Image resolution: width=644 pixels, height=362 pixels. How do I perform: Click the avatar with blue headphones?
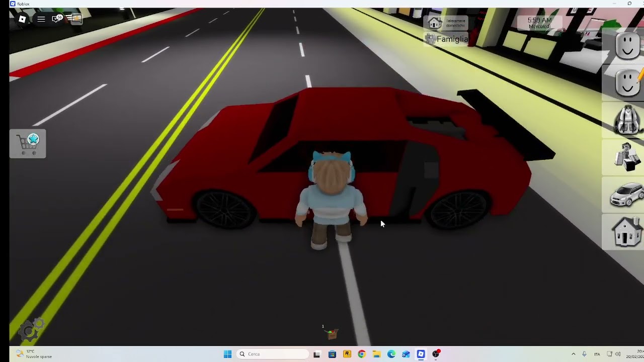(331, 200)
